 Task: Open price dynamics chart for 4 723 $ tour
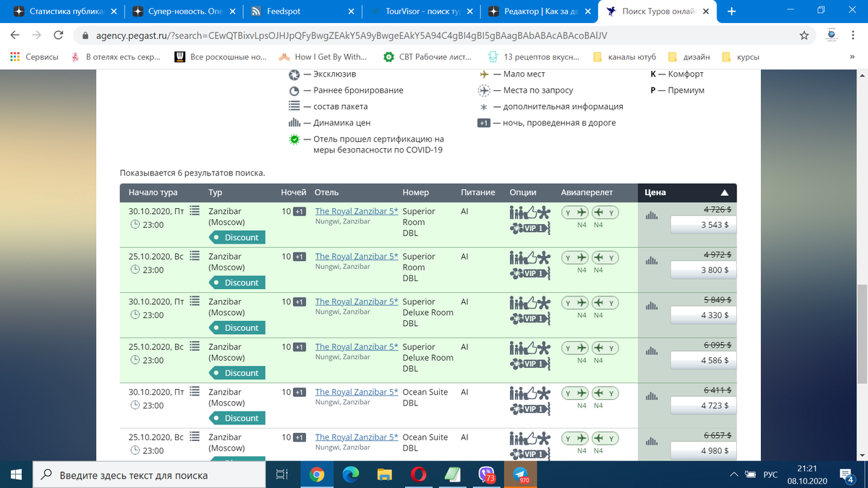point(652,396)
